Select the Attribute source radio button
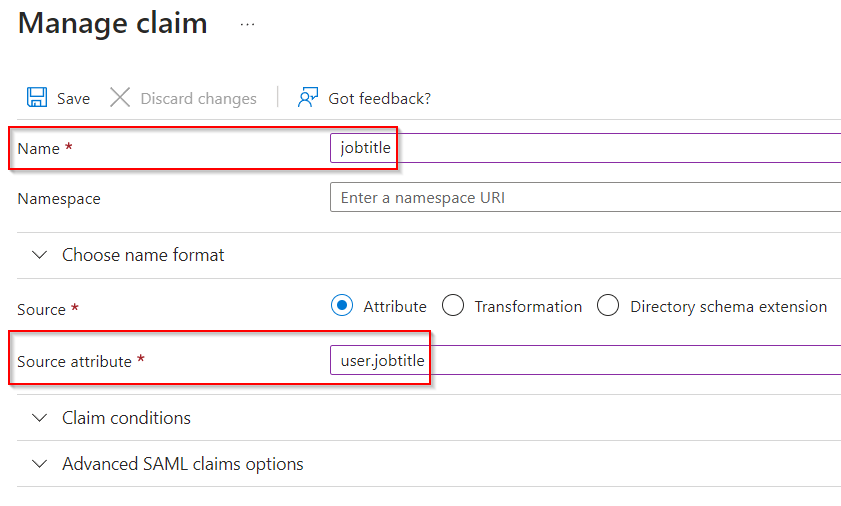This screenshot has width=841, height=506. [x=342, y=305]
